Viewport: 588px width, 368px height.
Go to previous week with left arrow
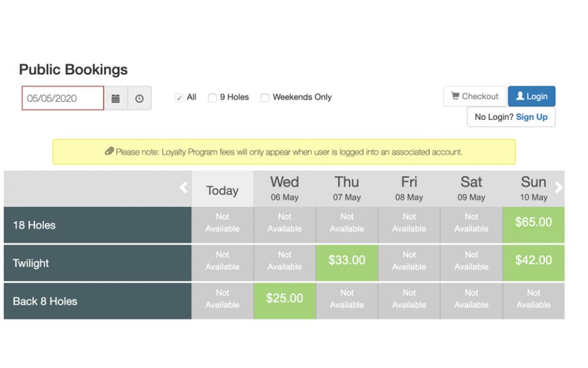tap(183, 188)
